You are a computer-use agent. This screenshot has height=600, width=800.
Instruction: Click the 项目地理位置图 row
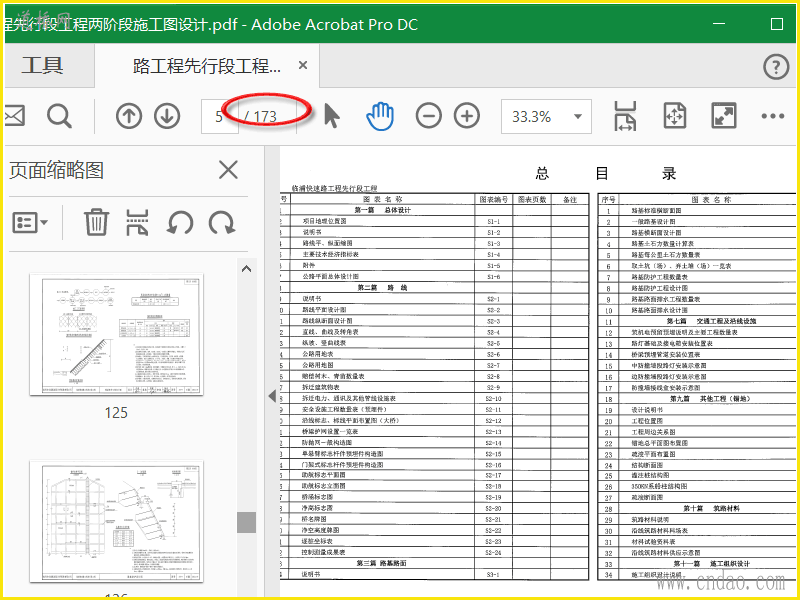(434, 221)
